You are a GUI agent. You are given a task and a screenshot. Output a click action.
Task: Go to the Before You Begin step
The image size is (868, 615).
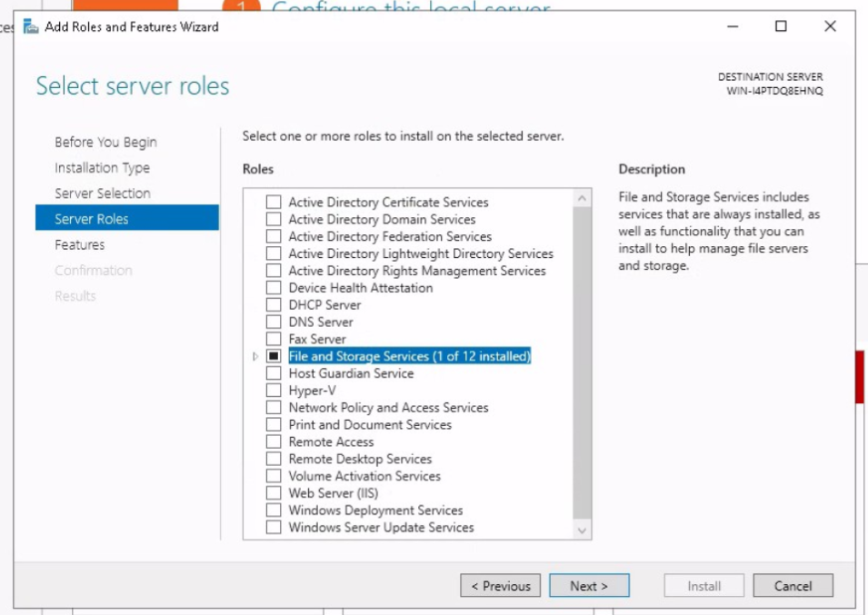pos(105,143)
